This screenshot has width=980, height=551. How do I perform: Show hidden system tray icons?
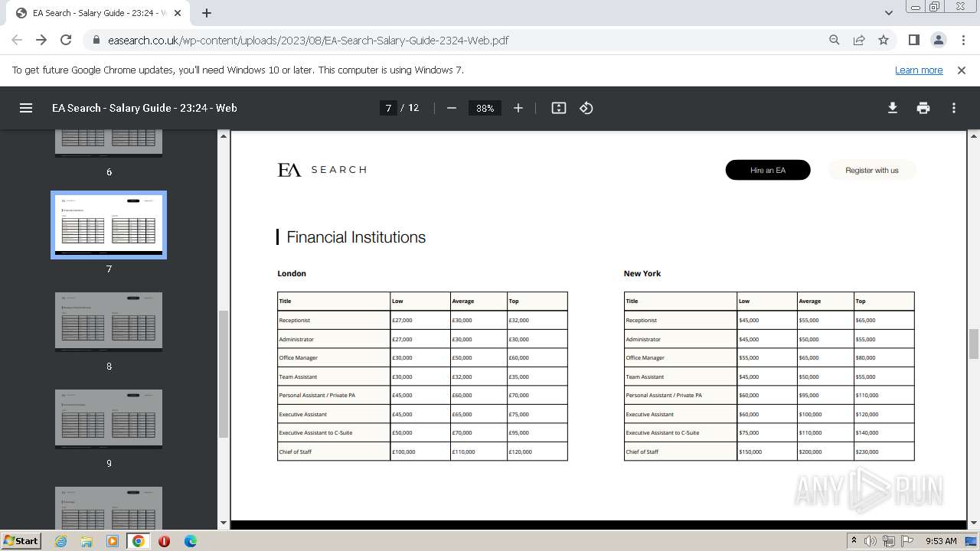pos(854,541)
